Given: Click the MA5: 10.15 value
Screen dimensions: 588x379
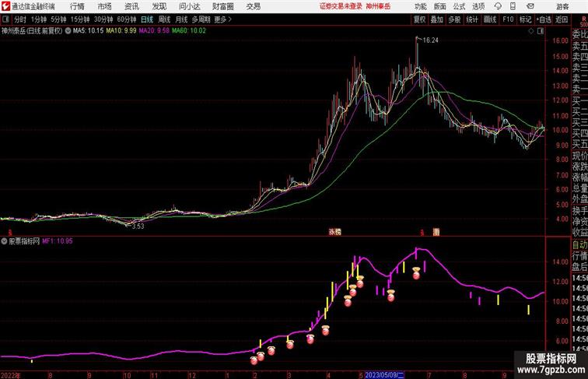Looking at the screenshot, I should 88,31.
